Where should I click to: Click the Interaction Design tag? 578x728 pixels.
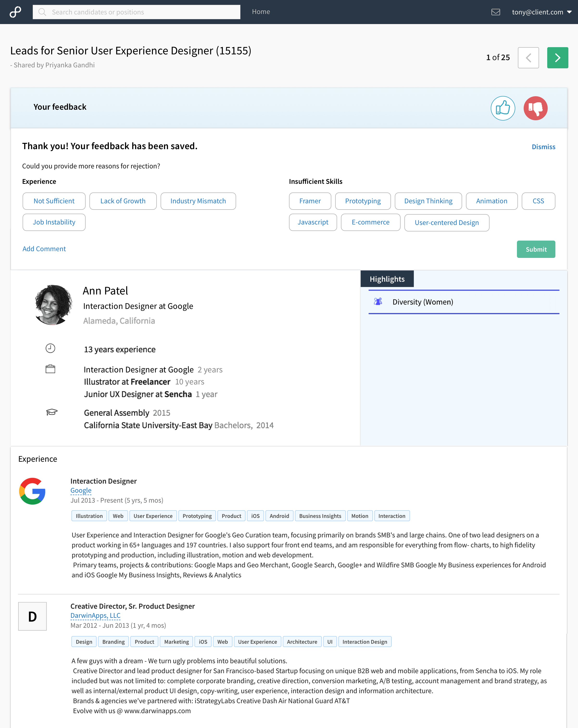click(364, 642)
